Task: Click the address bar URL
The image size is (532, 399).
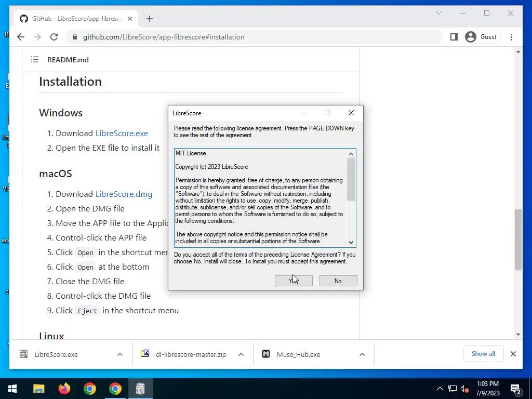Action: 164,37
